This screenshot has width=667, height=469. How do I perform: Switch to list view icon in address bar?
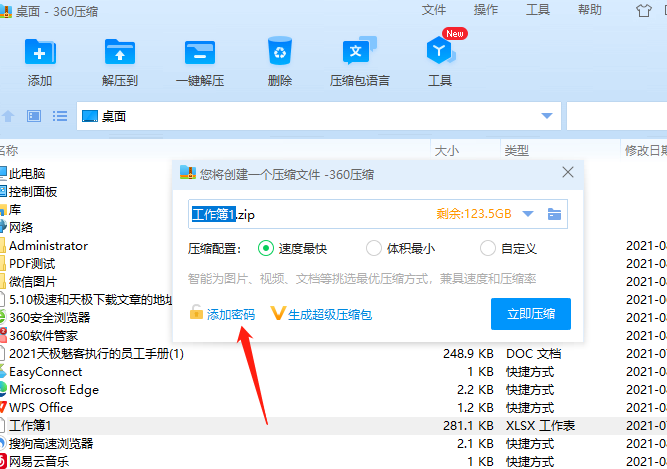(x=60, y=116)
